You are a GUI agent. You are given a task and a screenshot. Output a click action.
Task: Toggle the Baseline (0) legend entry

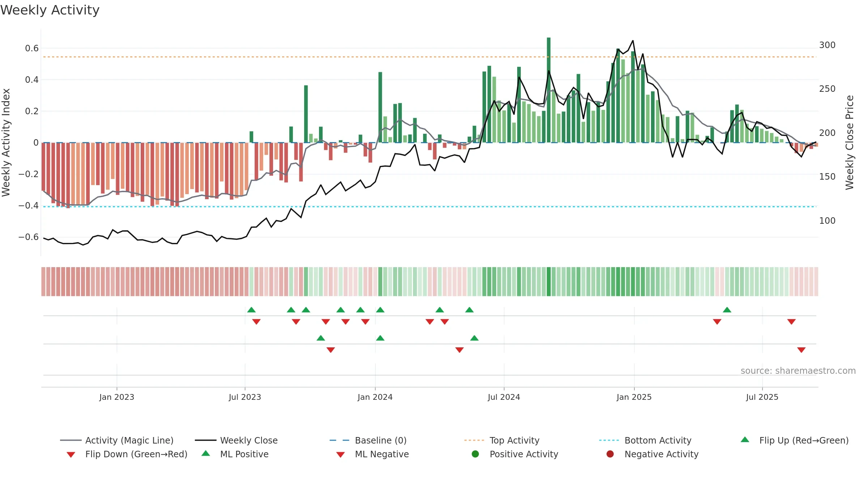click(368, 440)
